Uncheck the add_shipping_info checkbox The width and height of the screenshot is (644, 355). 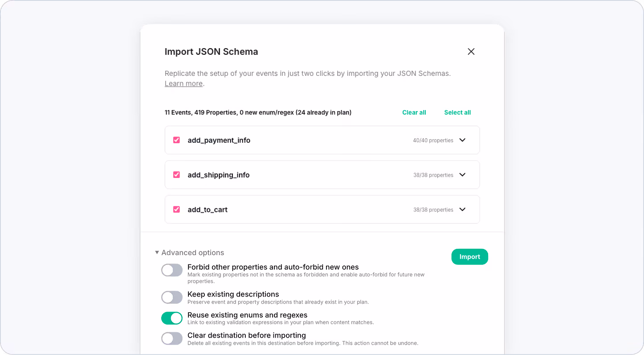click(176, 175)
